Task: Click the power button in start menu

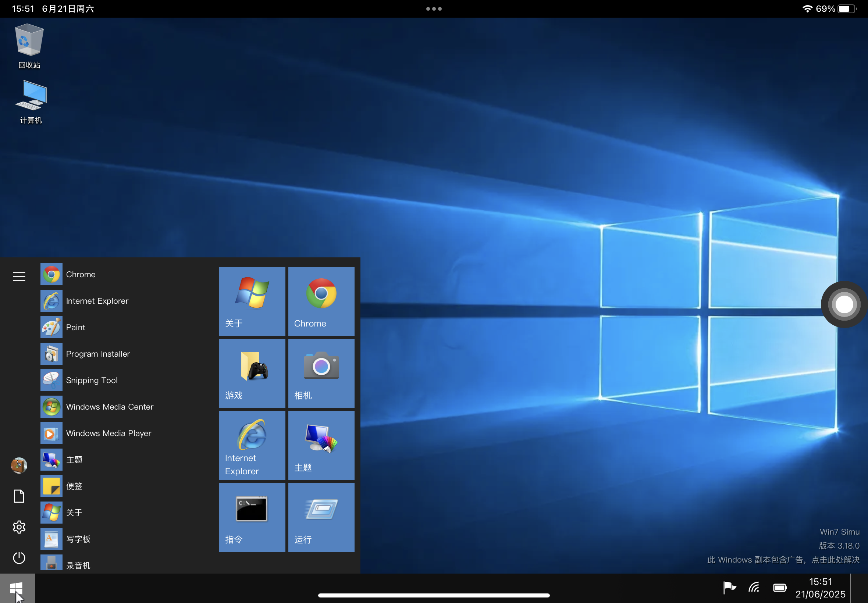Action: click(x=19, y=558)
